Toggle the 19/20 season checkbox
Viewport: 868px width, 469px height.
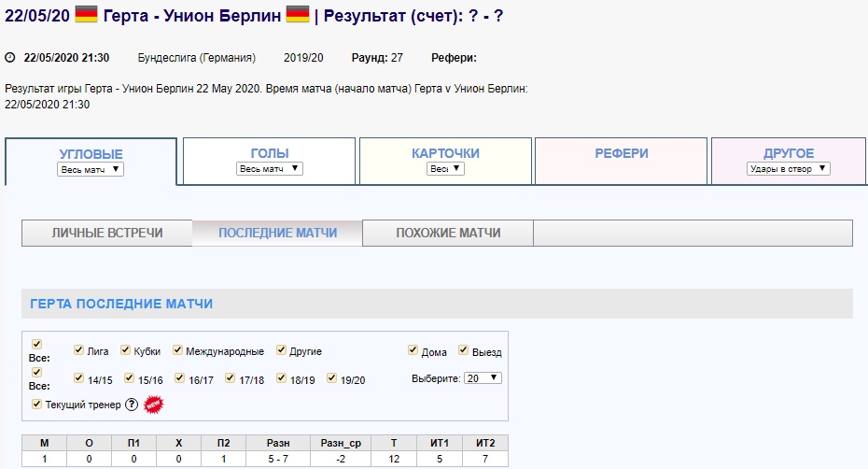coord(334,378)
